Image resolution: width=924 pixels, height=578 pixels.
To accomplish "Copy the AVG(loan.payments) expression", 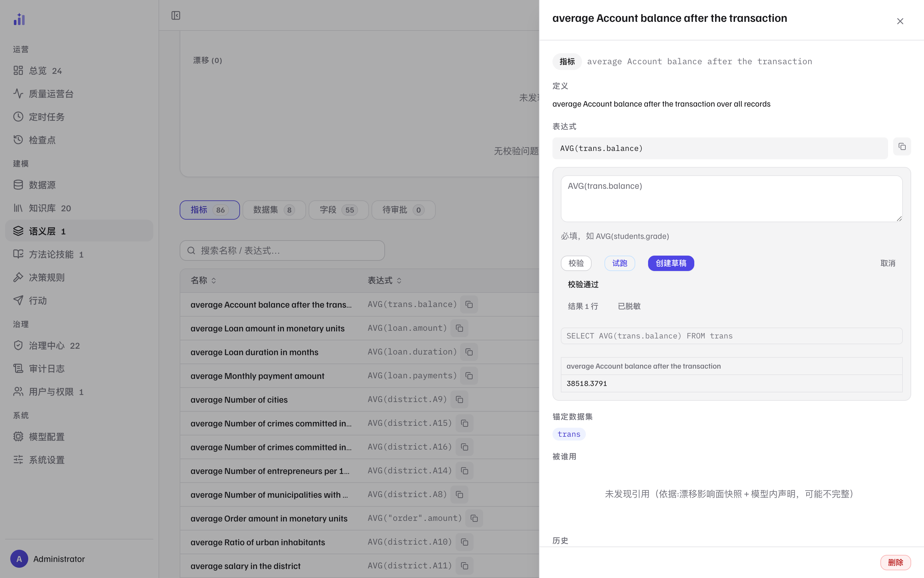I will 469,376.
